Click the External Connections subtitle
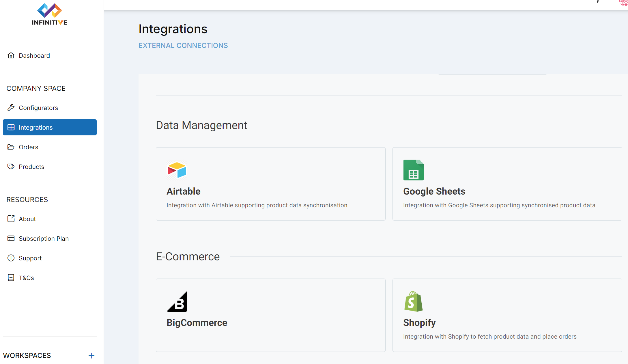The width and height of the screenshot is (628, 364). pyautogui.click(x=183, y=46)
